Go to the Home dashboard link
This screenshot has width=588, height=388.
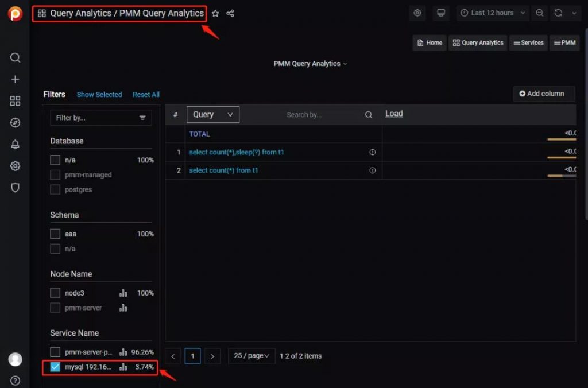click(x=430, y=42)
